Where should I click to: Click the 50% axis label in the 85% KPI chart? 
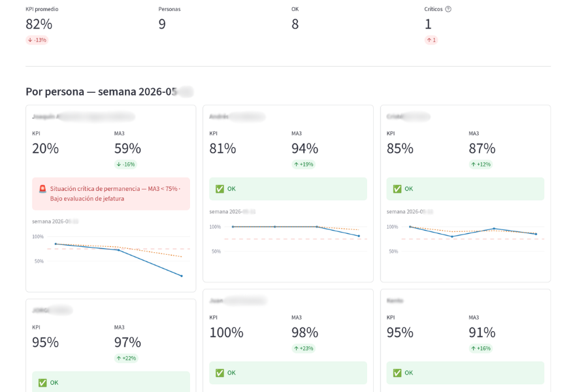[393, 252]
